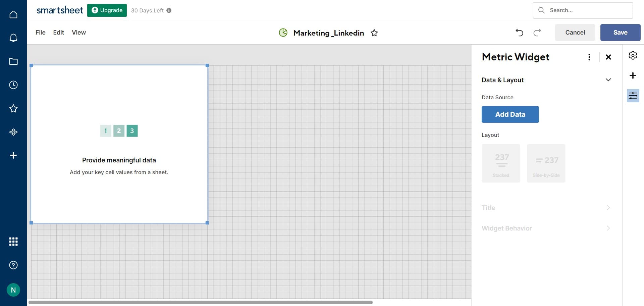Select the Stacked layout option

(501, 163)
